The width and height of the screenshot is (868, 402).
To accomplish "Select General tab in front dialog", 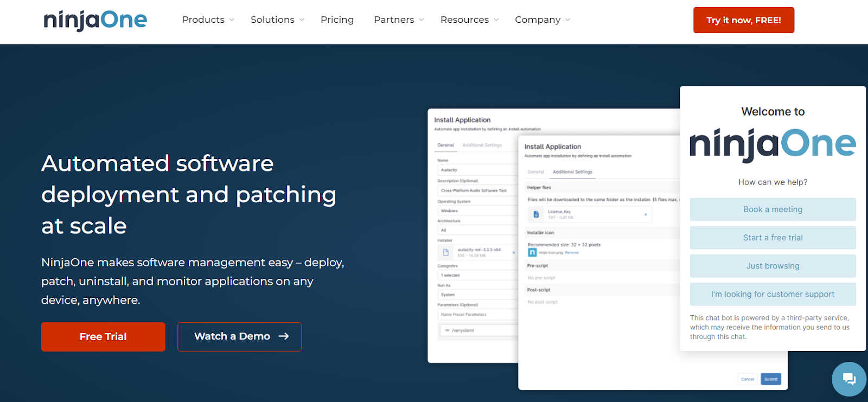I will [536, 172].
